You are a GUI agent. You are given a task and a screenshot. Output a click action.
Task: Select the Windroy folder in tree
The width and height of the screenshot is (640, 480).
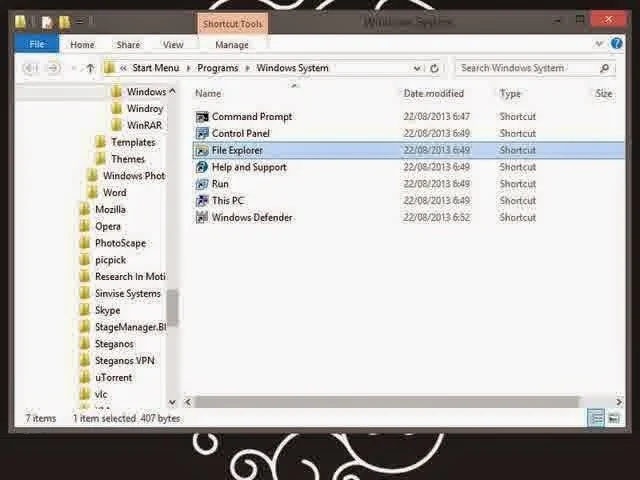coord(145,109)
